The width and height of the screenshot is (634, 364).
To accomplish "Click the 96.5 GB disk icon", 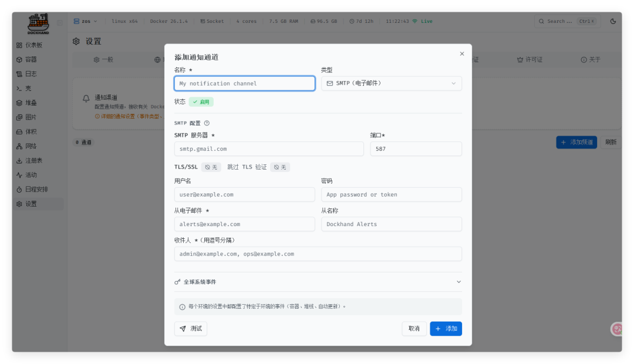I will click(312, 21).
